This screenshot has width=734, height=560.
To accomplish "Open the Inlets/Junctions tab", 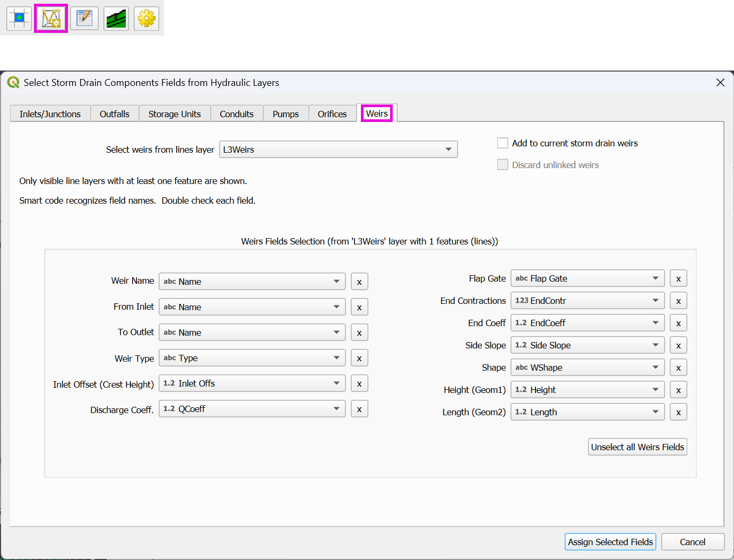I will tap(50, 114).
